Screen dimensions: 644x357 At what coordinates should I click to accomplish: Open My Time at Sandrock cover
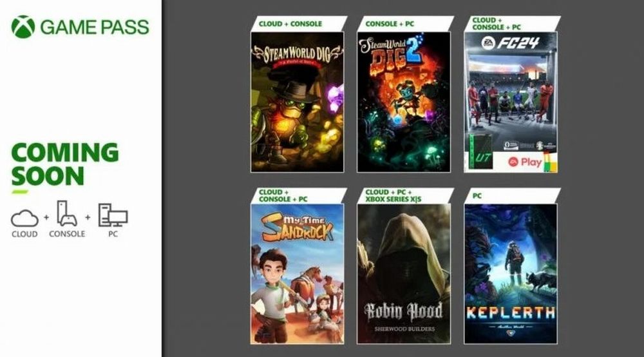[x=298, y=274]
